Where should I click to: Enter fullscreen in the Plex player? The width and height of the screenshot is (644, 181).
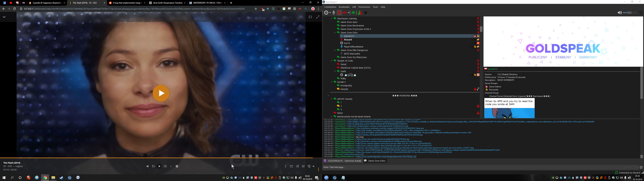(317, 17)
